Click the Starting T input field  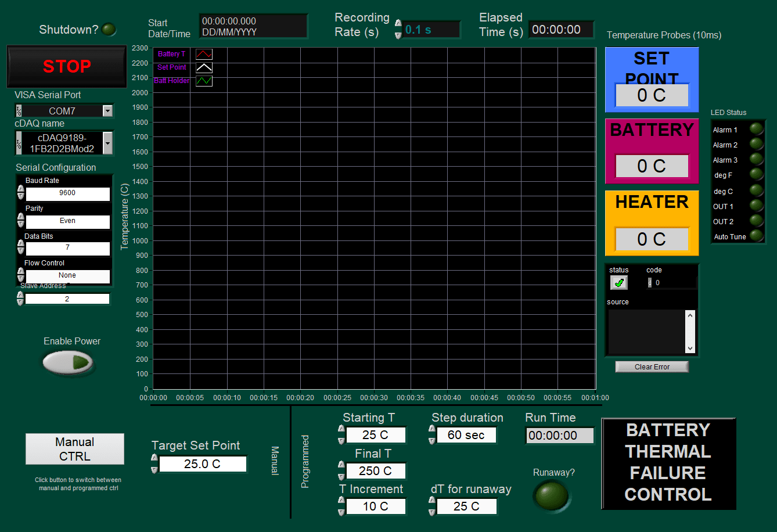coord(376,435)
